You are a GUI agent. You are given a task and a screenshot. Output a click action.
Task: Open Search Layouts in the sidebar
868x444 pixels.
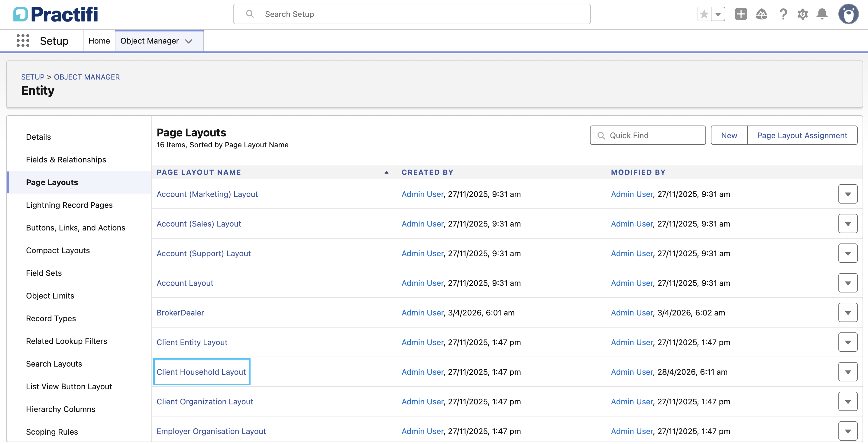[x=54, y=364]
